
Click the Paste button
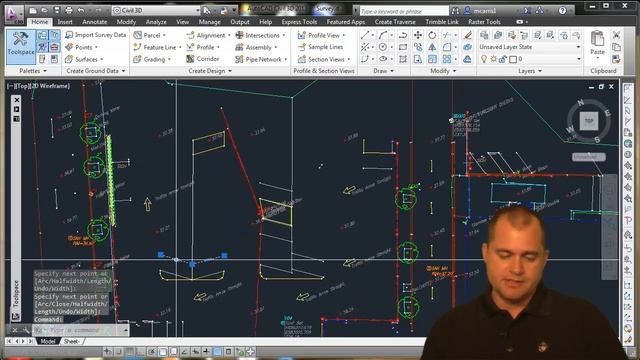pyautogui.click(x=597, y=43)
